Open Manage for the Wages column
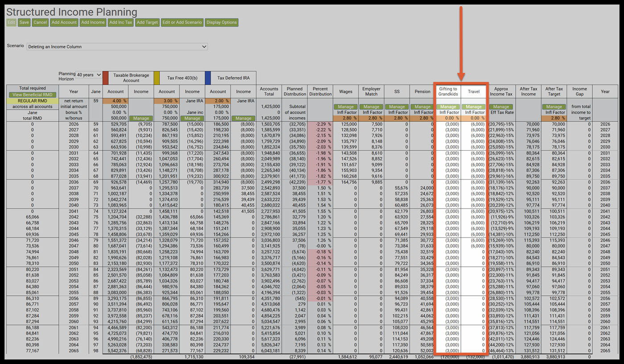 click(345, 107)
